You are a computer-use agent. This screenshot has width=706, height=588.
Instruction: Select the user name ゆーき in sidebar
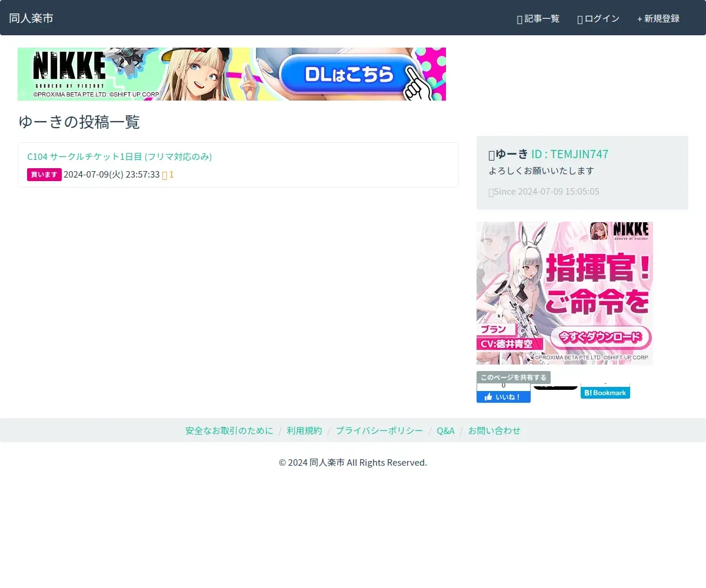[512, 154]
